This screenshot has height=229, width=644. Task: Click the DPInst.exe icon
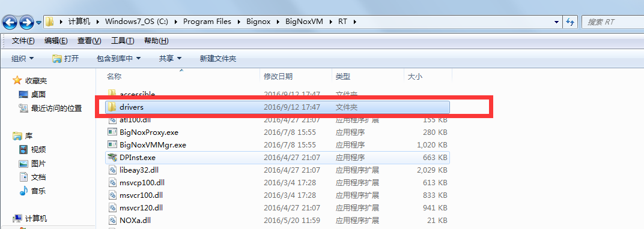tap(112, 157)
